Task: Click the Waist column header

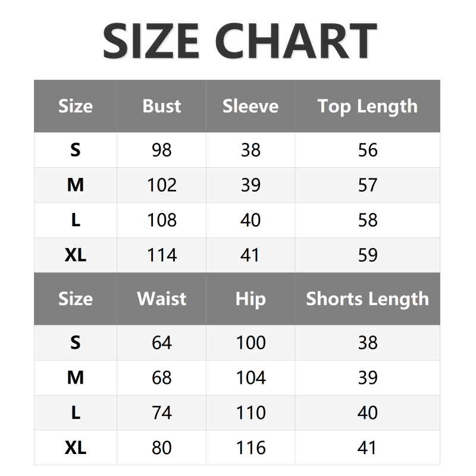Action: tap(162, 299)
